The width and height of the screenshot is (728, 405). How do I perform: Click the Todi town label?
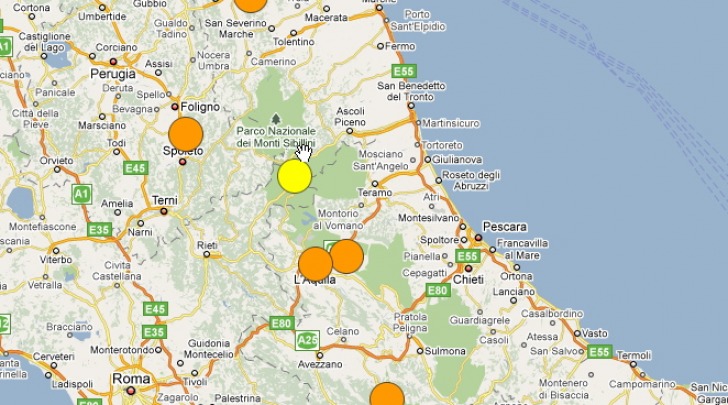116,143
